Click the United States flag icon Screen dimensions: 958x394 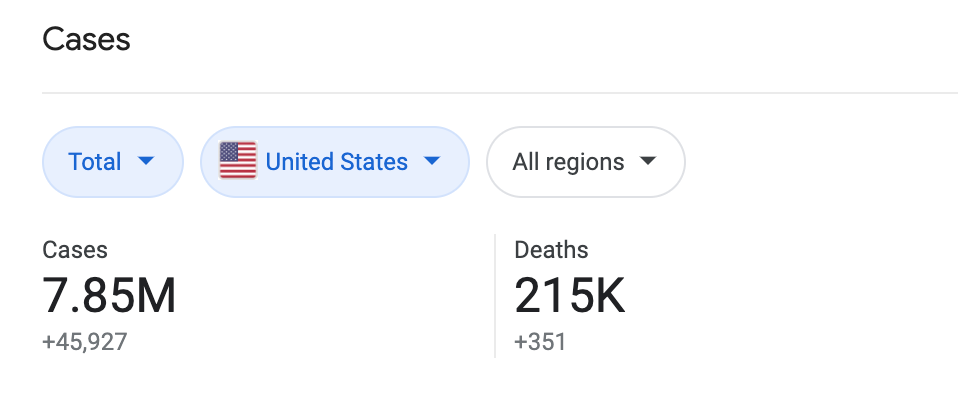(238, 160)
